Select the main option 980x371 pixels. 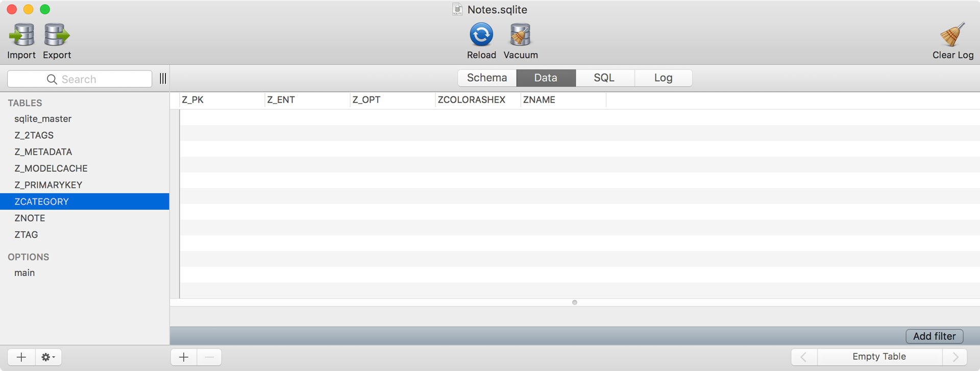pyautogui.click(x=84, y=273)
